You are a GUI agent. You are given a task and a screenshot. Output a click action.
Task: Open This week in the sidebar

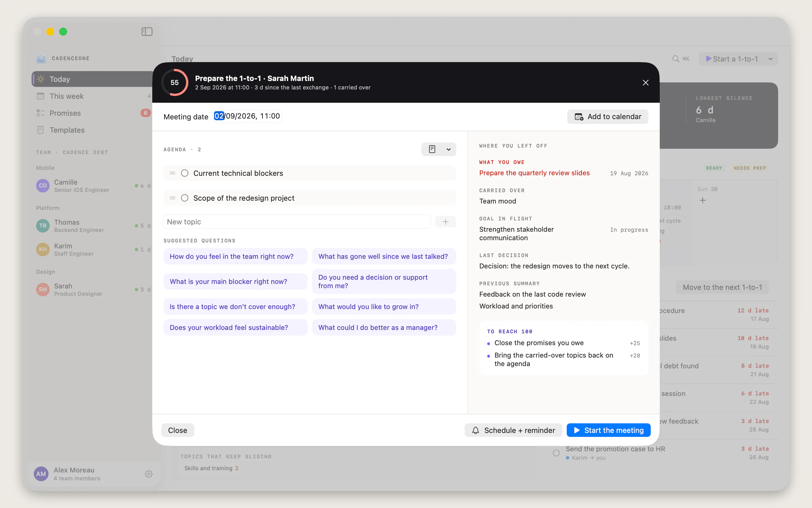(x=92, y=96)
